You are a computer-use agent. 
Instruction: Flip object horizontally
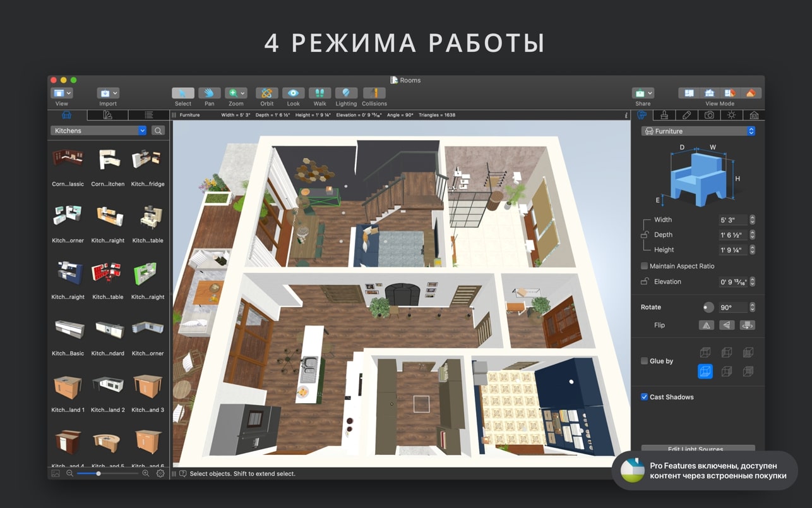point(706,325)
